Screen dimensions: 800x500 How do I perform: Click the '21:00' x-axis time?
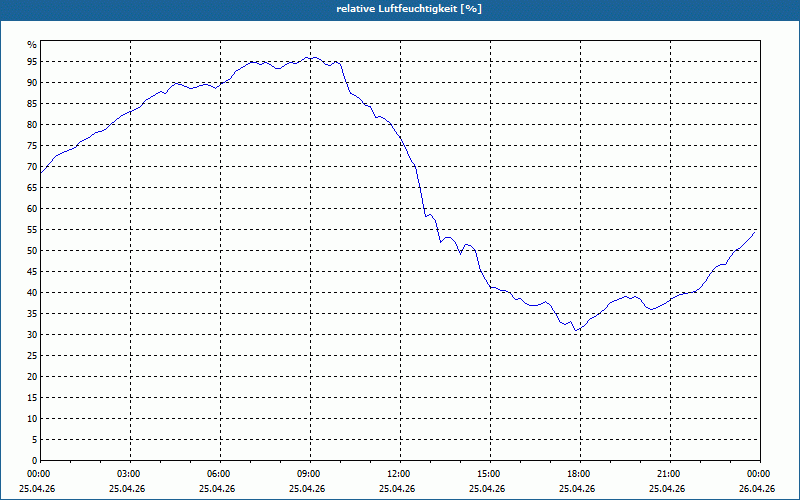[x=668, y=474]
